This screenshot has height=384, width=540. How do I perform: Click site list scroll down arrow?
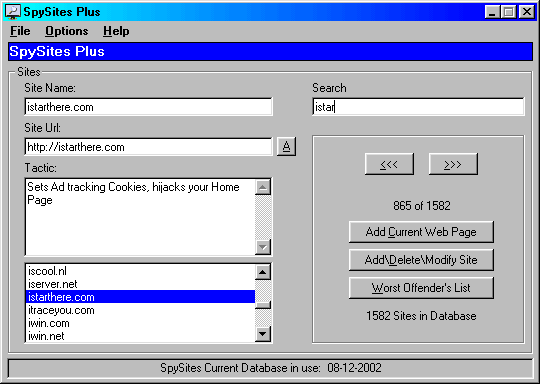pos(263,334)
